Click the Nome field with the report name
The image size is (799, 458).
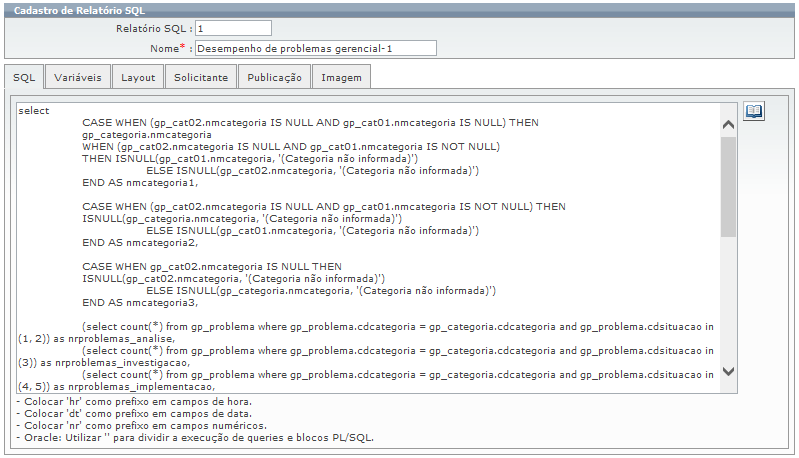tap(315, 48)
